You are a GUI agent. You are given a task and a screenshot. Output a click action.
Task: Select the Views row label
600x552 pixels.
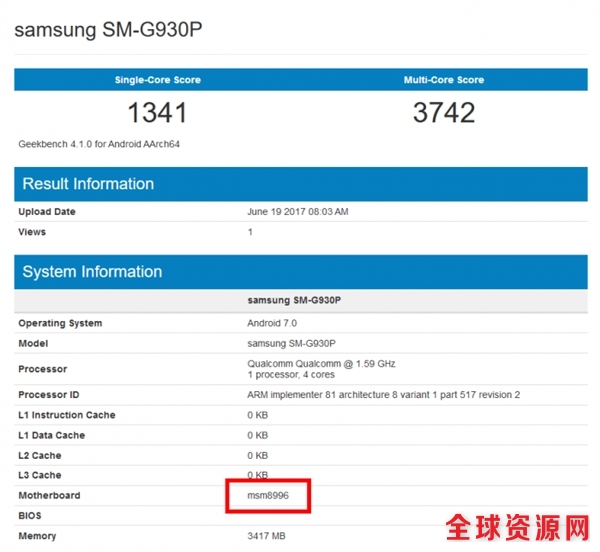pyautogui.click(x=32, y=232)
